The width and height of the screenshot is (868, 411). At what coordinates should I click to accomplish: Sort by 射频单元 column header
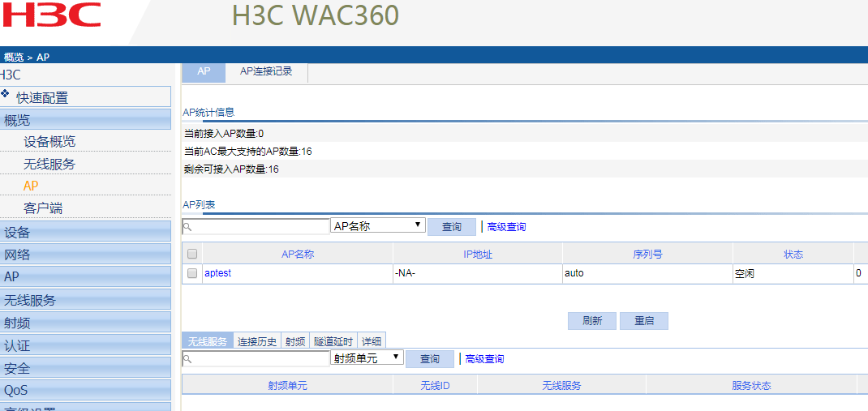click(x=287, y=386)
